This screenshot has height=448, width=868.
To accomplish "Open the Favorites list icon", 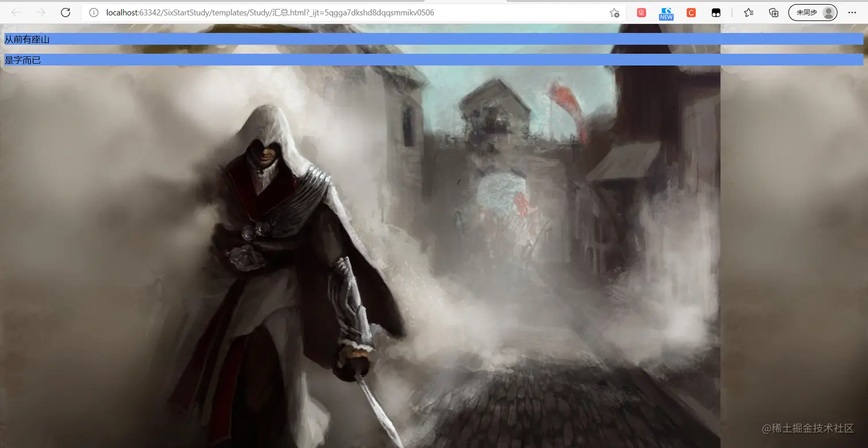I will (x=748, y=13).
